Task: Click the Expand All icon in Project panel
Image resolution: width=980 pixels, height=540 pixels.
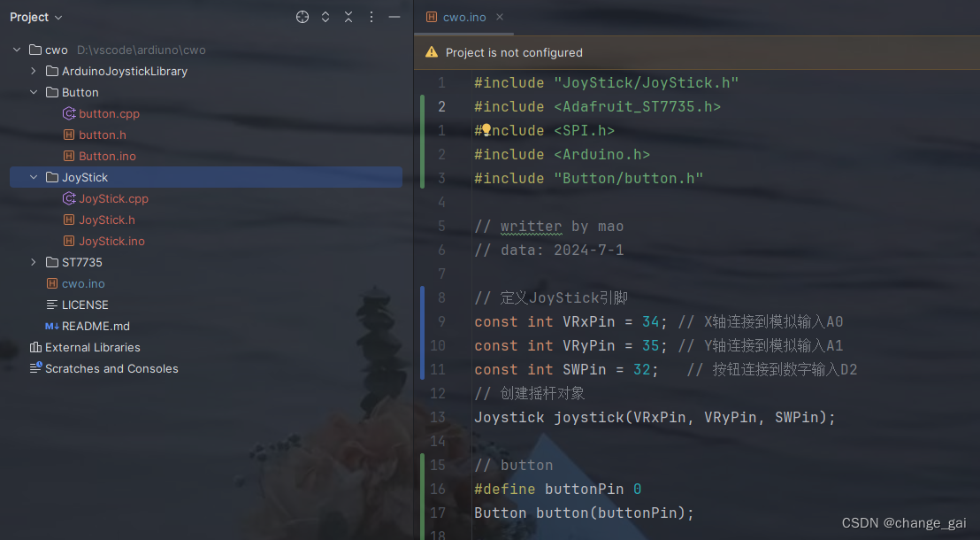Action: [x=325, y=17]
